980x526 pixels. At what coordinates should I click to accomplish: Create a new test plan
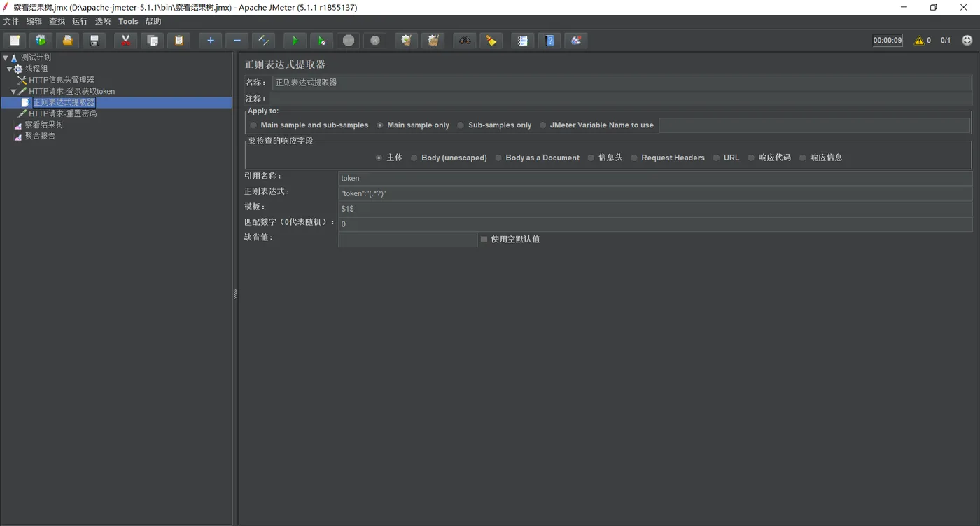(15, 41)
